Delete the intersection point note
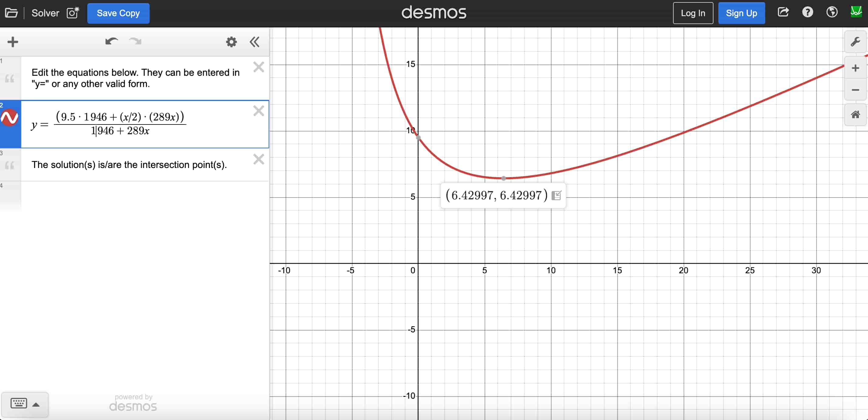This screenshot has width=868, height=420. coord(259,159)
